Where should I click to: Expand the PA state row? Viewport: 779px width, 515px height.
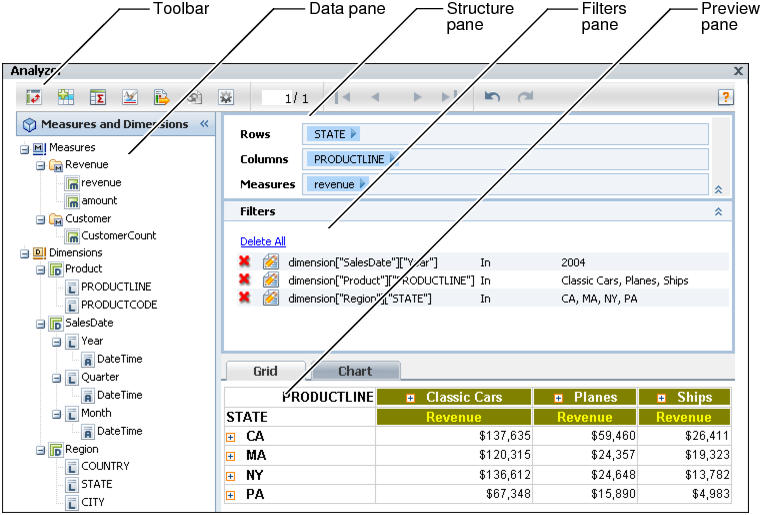(x=231, y=495)
